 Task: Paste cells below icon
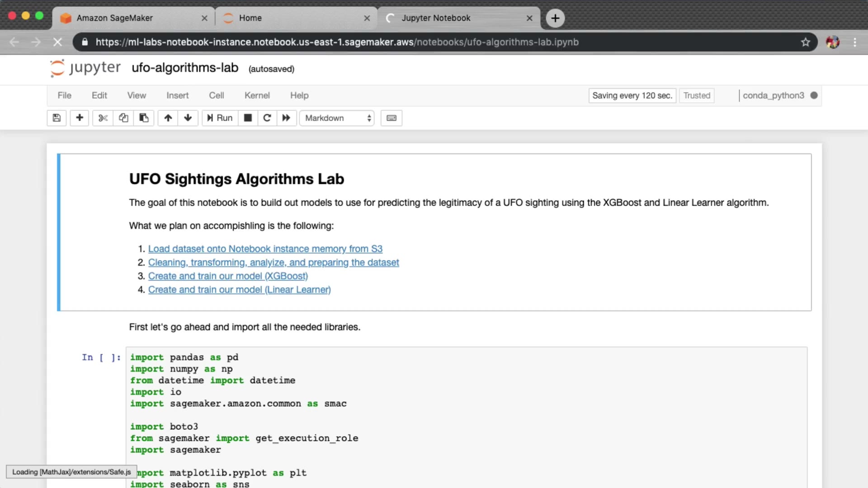pos(144,118)
